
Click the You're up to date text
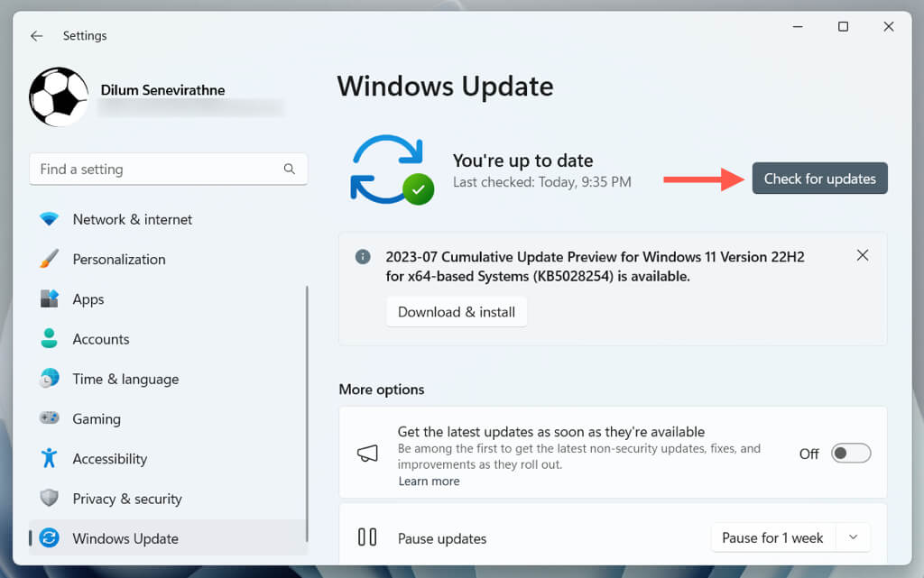pyautogui.click(x=522, y=161)
